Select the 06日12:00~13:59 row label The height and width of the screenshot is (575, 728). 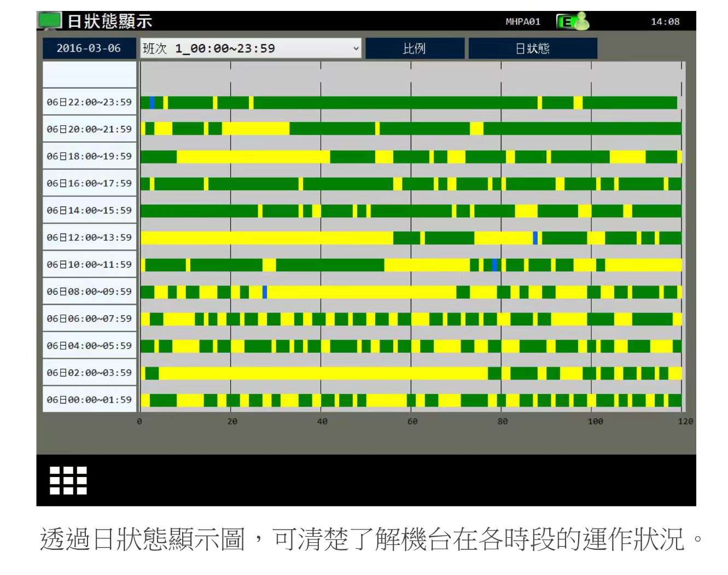tap(89, 237)
